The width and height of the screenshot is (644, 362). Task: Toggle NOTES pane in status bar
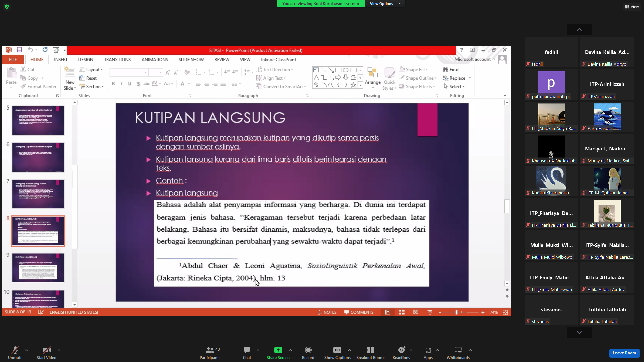click(327, 312)
